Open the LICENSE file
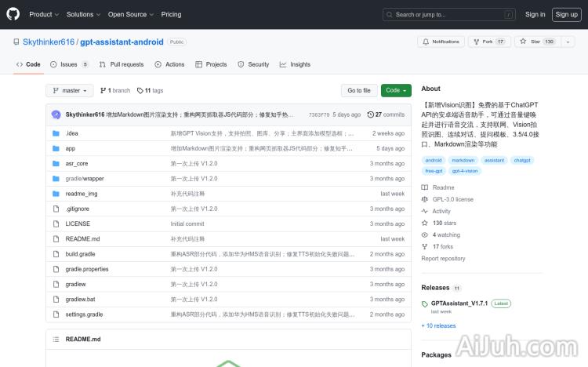Image resolution: width=588 pixels, height=367 pixels. [x=78, y=223]
